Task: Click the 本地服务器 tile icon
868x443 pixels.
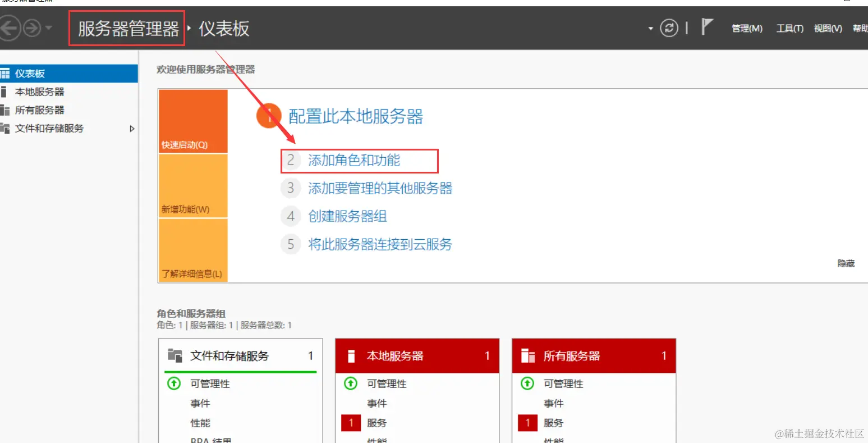Action: coord(351,355)
